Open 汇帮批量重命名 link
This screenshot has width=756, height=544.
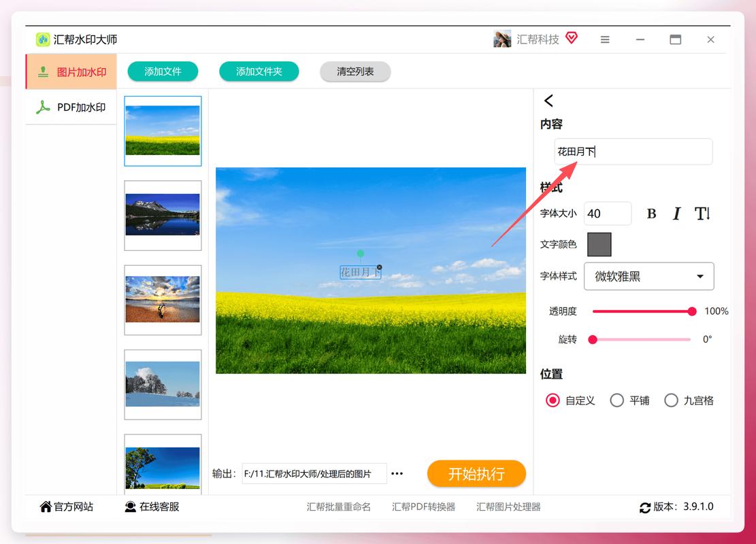point(338,507)
